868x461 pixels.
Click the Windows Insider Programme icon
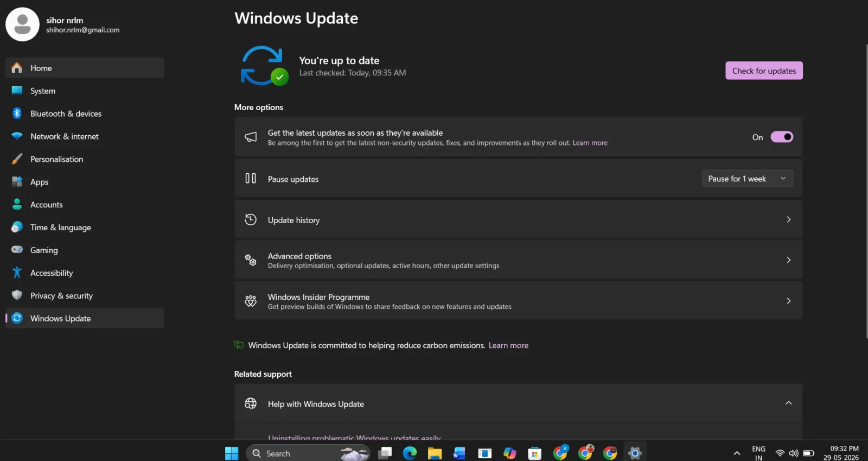click(x=251, y=301)
